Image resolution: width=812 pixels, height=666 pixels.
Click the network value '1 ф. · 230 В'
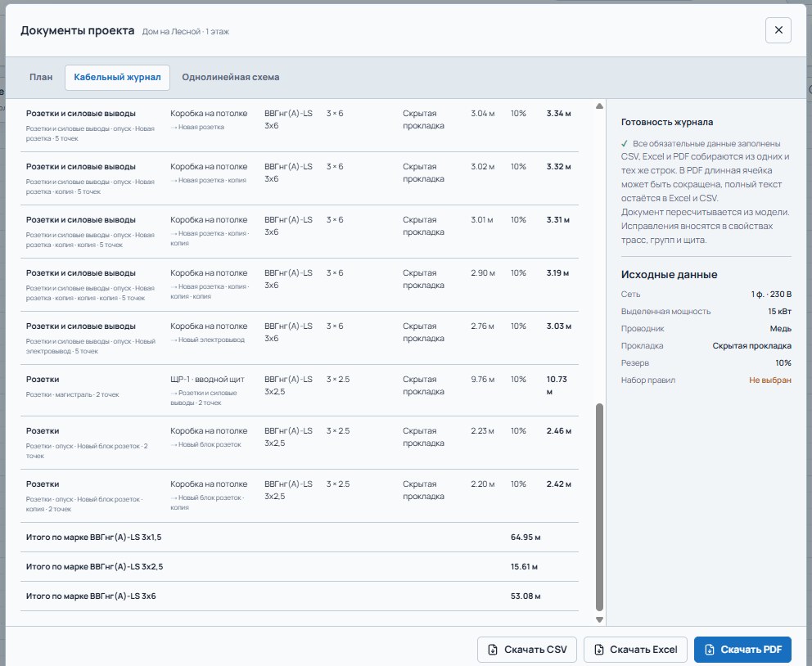click(x=771, y=294)
